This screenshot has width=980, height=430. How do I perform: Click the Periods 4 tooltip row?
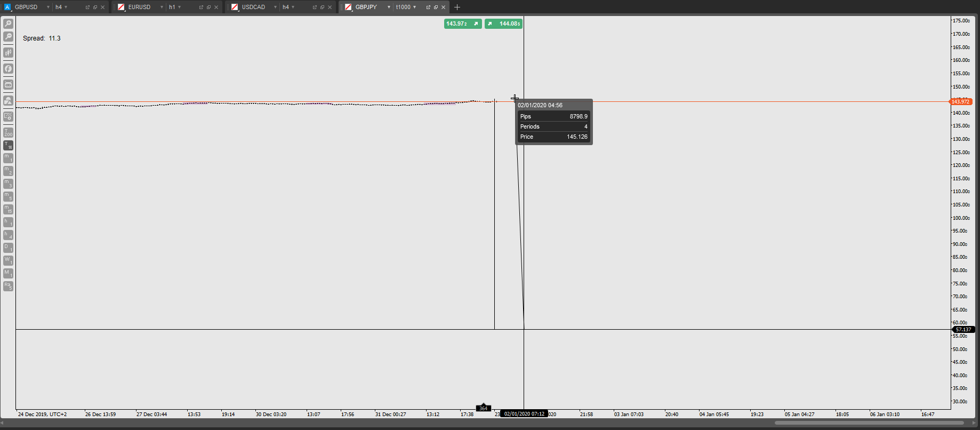pyautogui.click(x=554, y=126)
